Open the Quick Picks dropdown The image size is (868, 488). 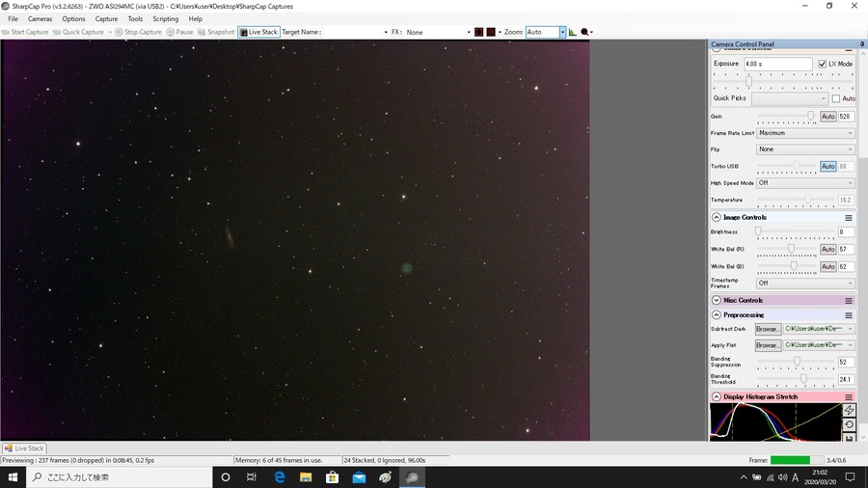click(x=789, y=98)
